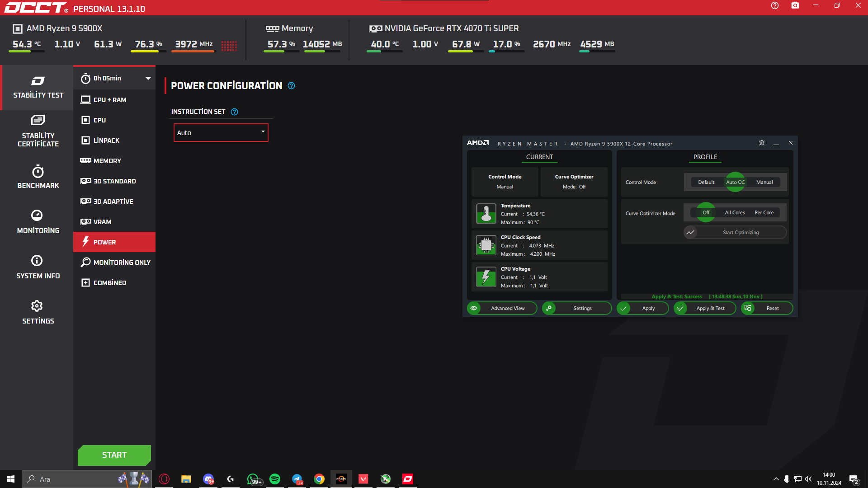
Task: Select Auto OC control mode
Action: [735, 182]
